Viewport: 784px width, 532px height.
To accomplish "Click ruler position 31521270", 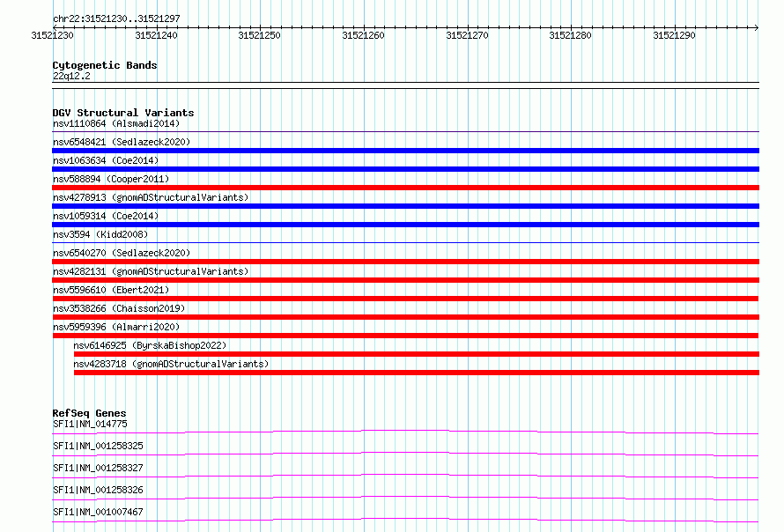I will (467, 35).
